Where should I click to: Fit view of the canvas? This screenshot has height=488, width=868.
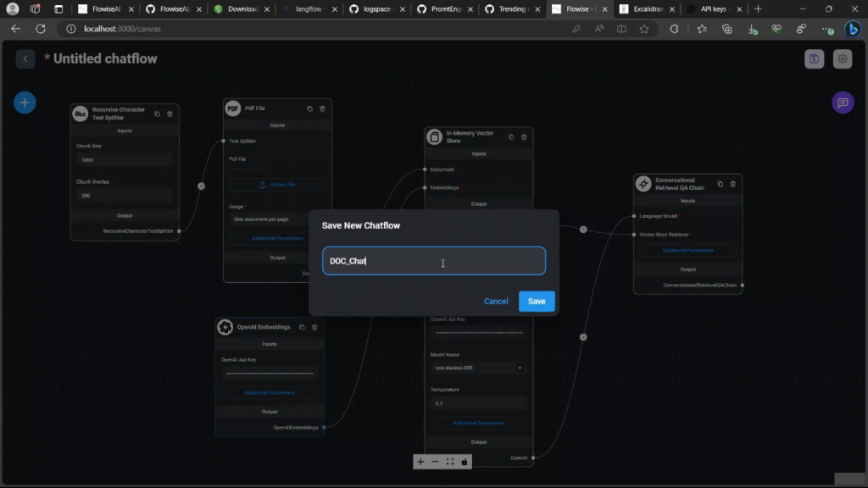click(450, 462)
